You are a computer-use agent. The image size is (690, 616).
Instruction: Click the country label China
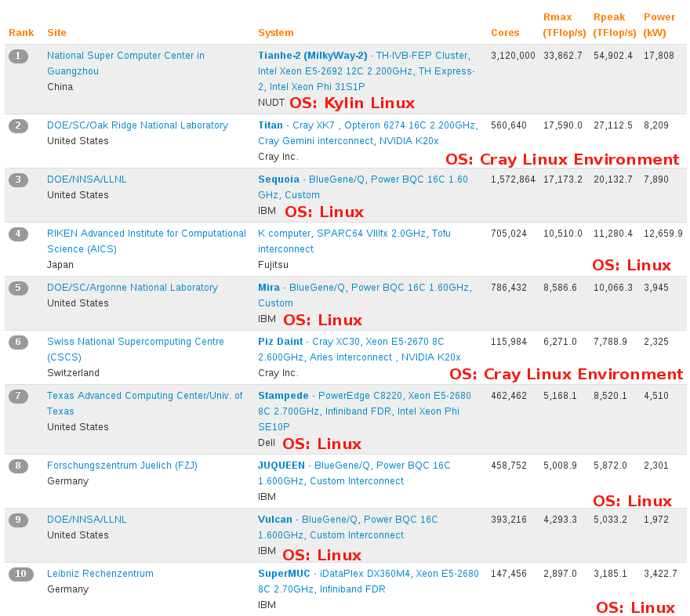pos(60,87)
